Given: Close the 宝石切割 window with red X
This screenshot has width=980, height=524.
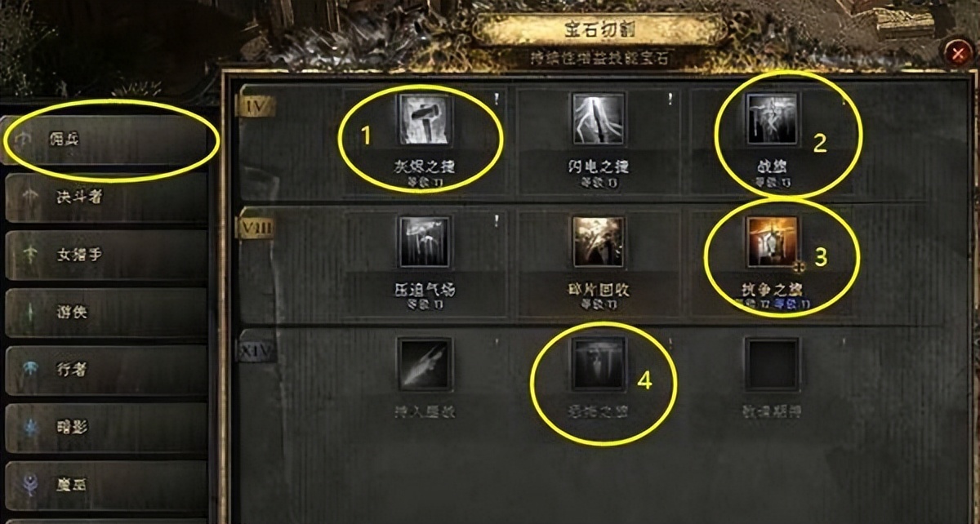Looking at the screenshot, I should [956, 54].
